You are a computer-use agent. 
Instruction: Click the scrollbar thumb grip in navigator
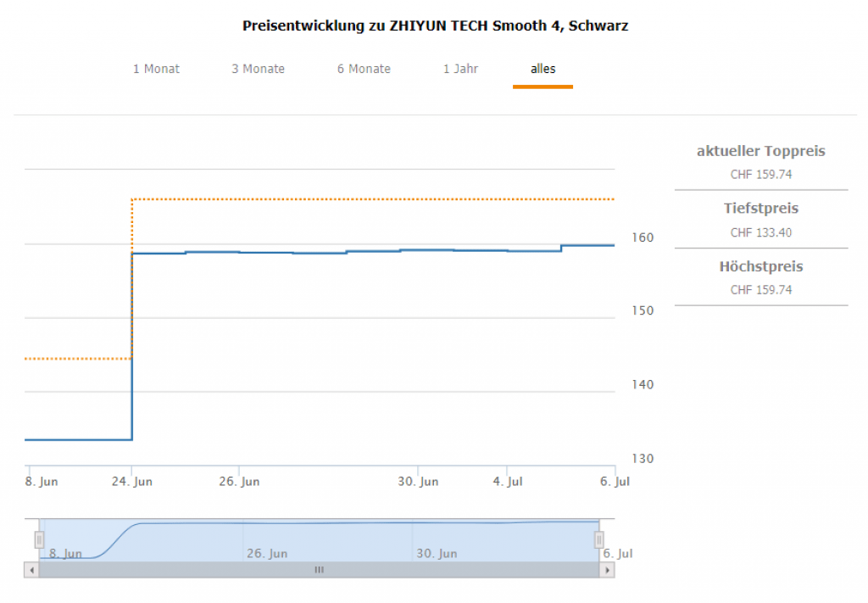coord(320,571)
